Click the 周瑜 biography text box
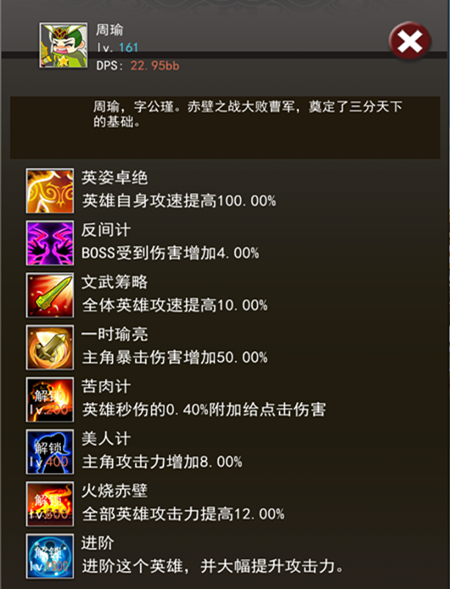Screen dimensions: 450x589 pyautogui.click(x=225, y=127)
